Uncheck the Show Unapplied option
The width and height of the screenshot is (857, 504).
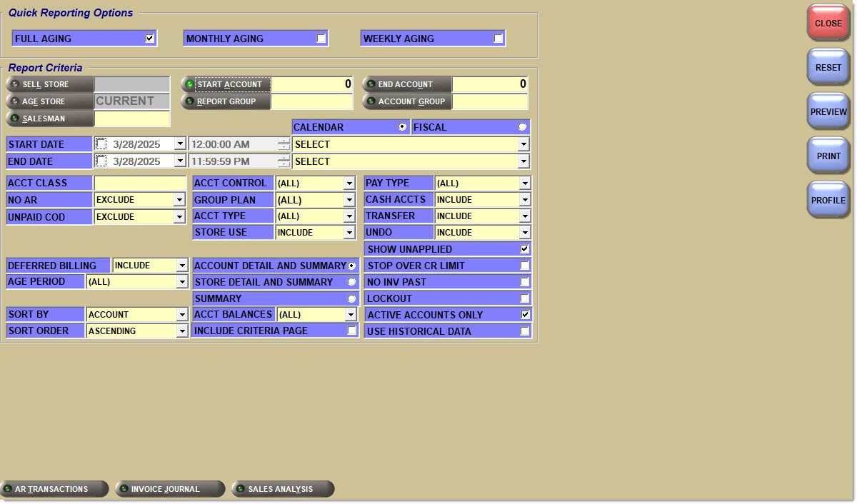click(x=525, y=249)
